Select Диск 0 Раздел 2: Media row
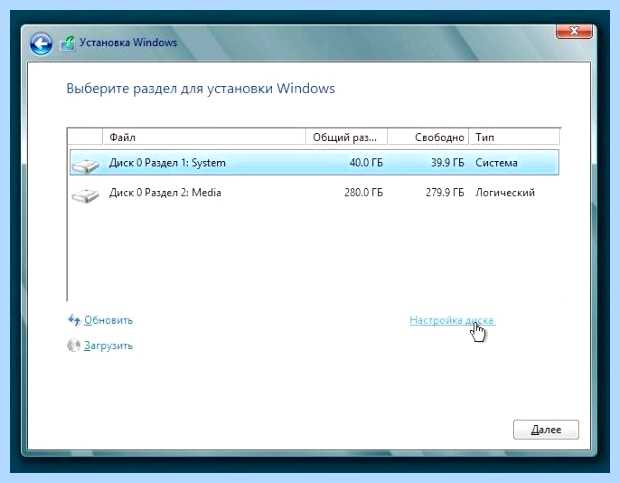 tap(314, 192)
